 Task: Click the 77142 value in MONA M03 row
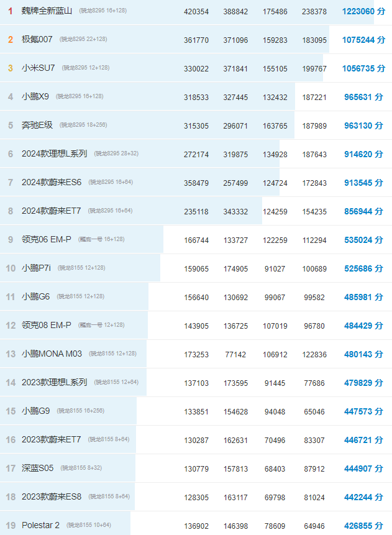point(235,355)
